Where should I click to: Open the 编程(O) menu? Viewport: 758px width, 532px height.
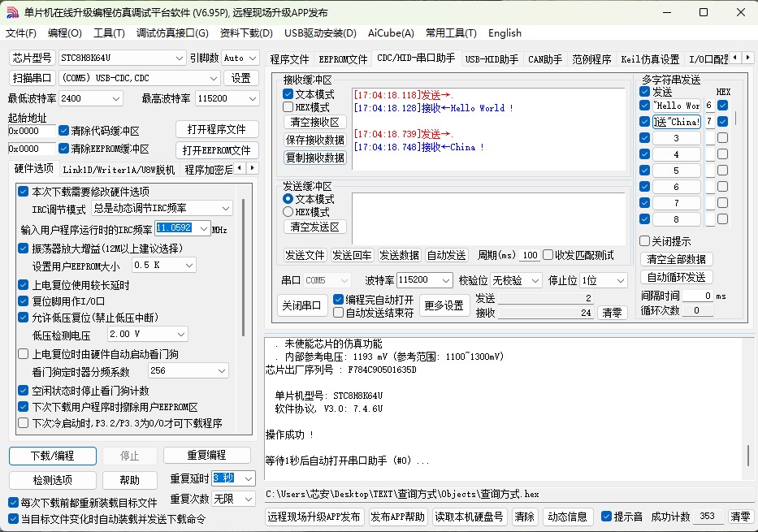[64, 33]
